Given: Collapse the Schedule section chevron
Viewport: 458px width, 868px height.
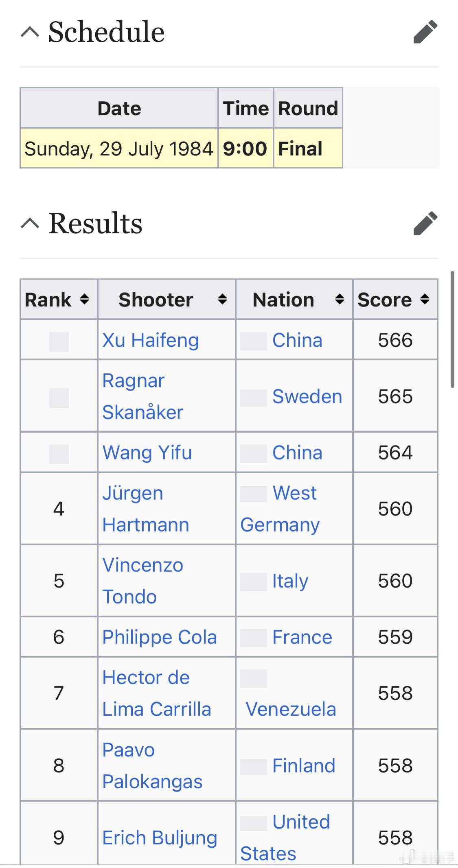Looking at the screenshot, I should click(x=30, y=32).
